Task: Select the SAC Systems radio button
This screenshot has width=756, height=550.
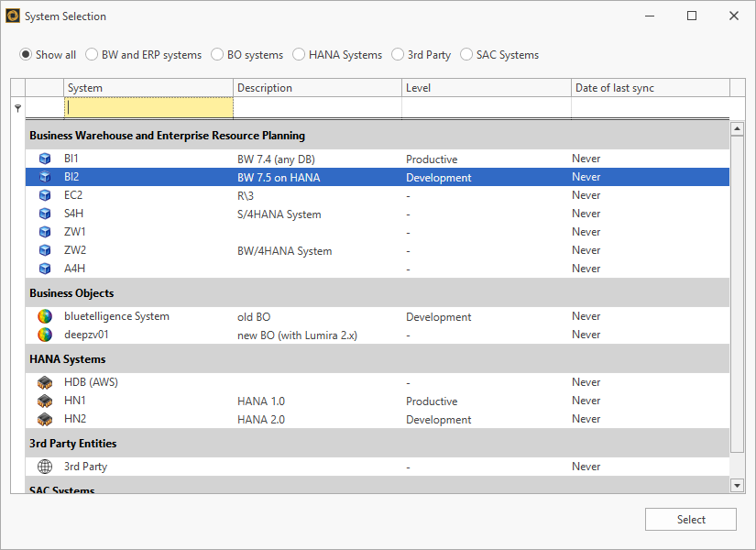Action: (466, 55)
